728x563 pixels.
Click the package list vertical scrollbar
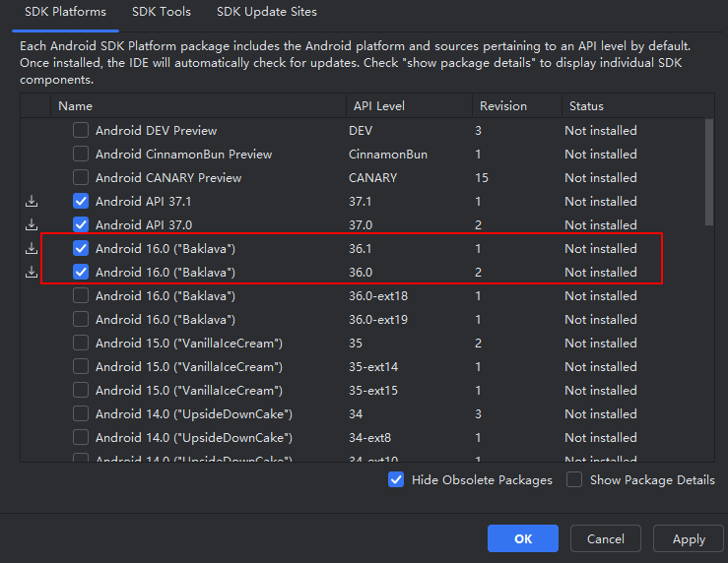tap(709, 172)
